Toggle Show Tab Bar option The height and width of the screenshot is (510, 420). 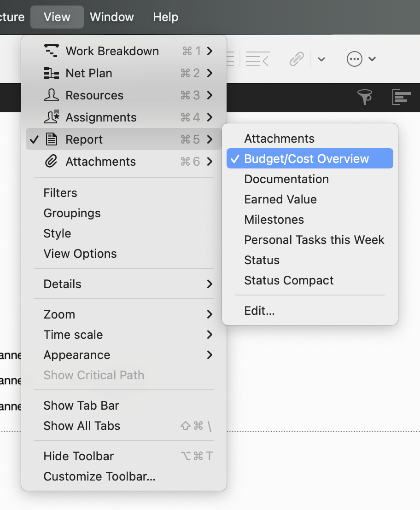[81, 406]
